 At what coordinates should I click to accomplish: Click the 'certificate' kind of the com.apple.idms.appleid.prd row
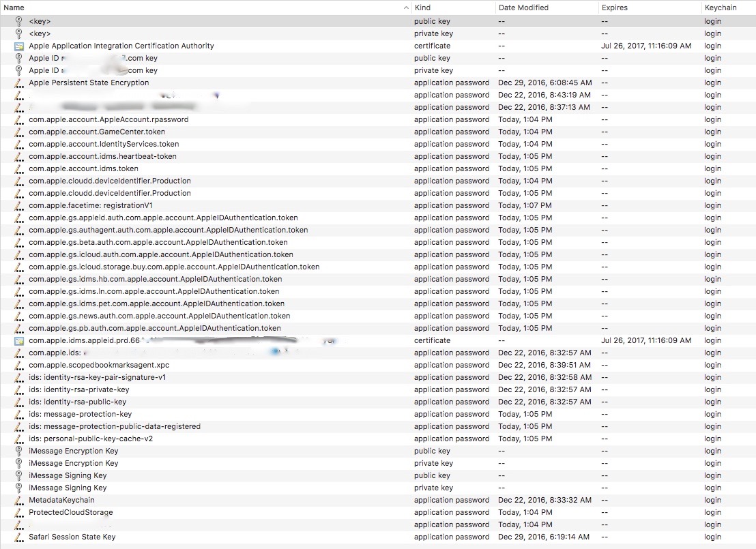click(432, 341)
